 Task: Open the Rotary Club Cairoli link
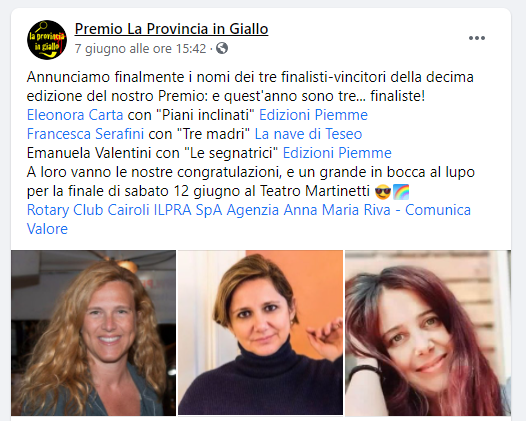click(x=88, y=210)
